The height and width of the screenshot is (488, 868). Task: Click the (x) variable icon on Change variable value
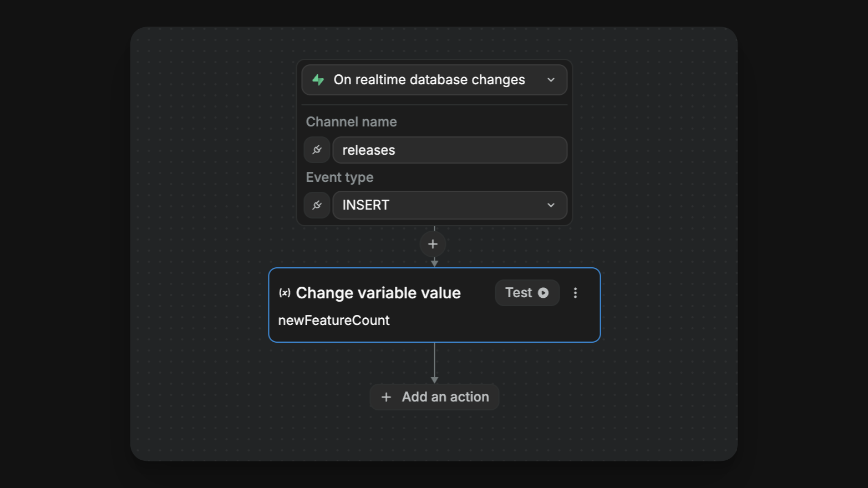pyautogui.click(x=284, y=293)
